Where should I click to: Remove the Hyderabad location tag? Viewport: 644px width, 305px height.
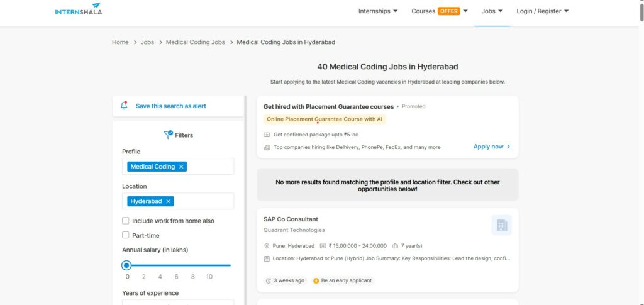[x=168, y=201]
